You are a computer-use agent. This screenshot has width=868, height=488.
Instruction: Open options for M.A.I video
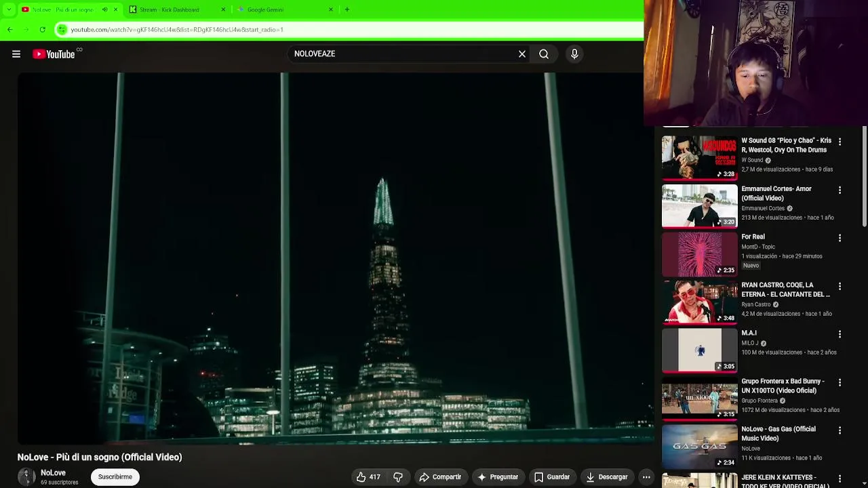tap(840, 334)
